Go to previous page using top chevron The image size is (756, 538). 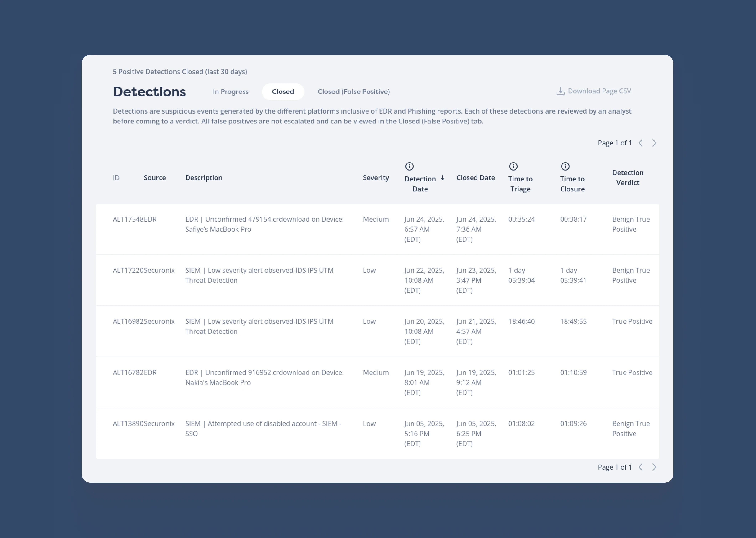[x=641, y=143]
